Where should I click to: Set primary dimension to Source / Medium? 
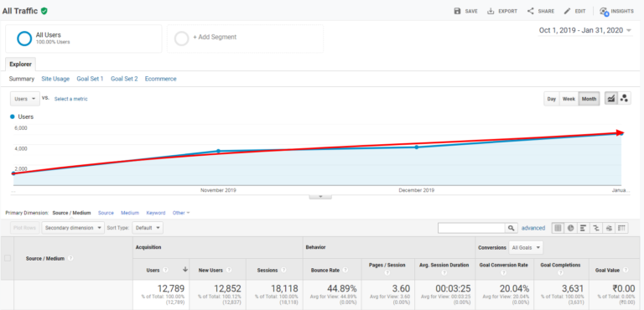(71, 213)
